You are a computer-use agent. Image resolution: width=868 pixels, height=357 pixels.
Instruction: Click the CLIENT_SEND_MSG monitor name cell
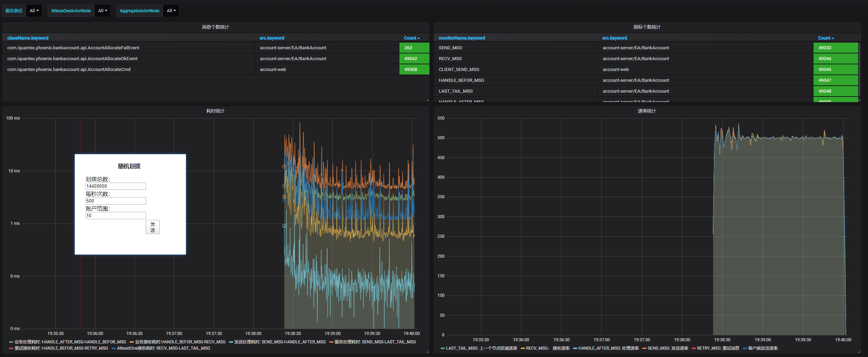pyautogui.click(x=515, y=70)
